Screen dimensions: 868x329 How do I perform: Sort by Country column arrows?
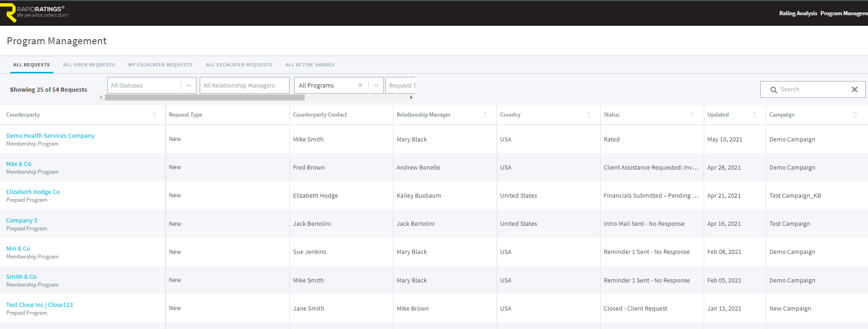pos(589,115)
